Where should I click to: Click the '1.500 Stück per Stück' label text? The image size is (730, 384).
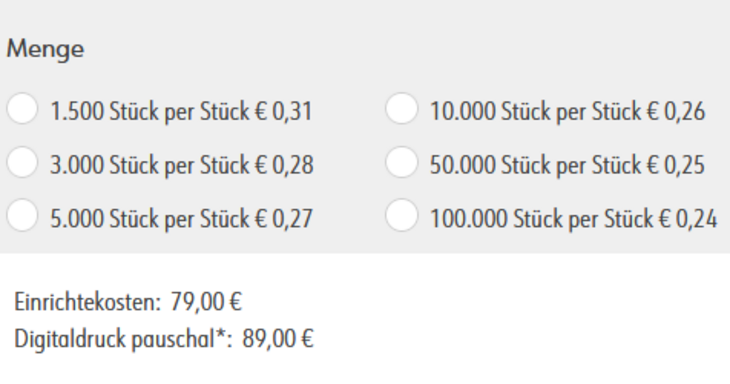tap(149, 112)
